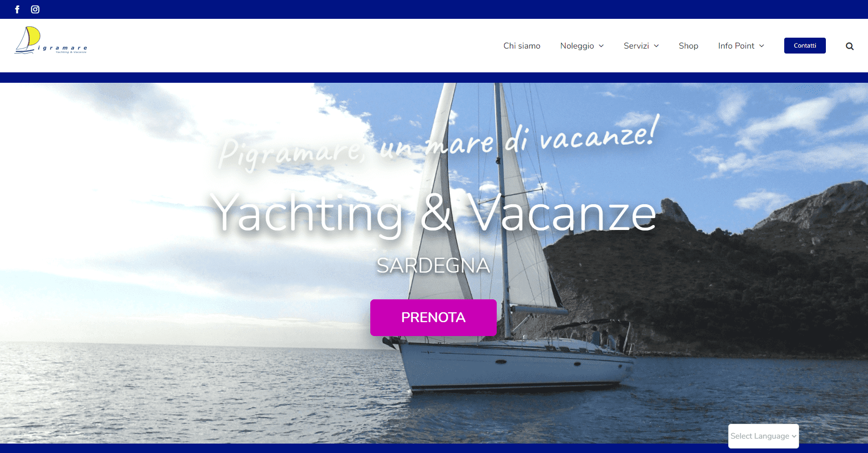The image size is (868, 453).
Task: Open the Facebook page icon
Action: [17, 9]
